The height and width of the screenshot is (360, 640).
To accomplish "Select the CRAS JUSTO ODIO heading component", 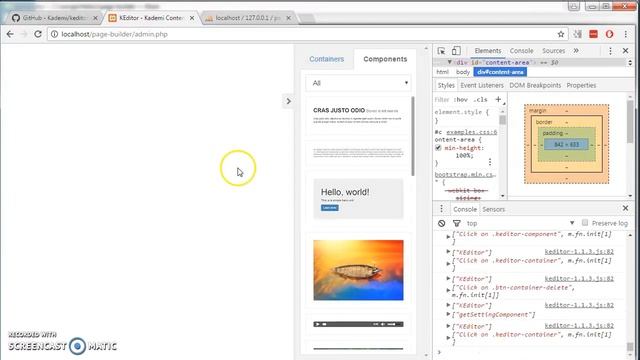I will pos(358,116).
